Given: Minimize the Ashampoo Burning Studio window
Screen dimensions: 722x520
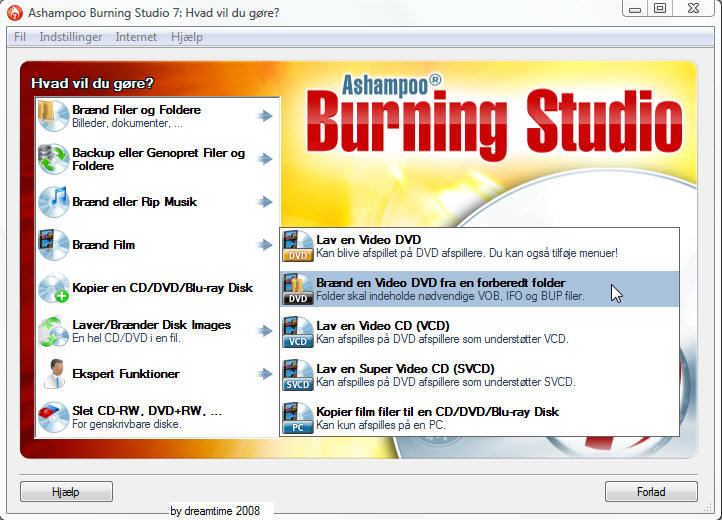Looking at the screenshot, I should [635, 9].
